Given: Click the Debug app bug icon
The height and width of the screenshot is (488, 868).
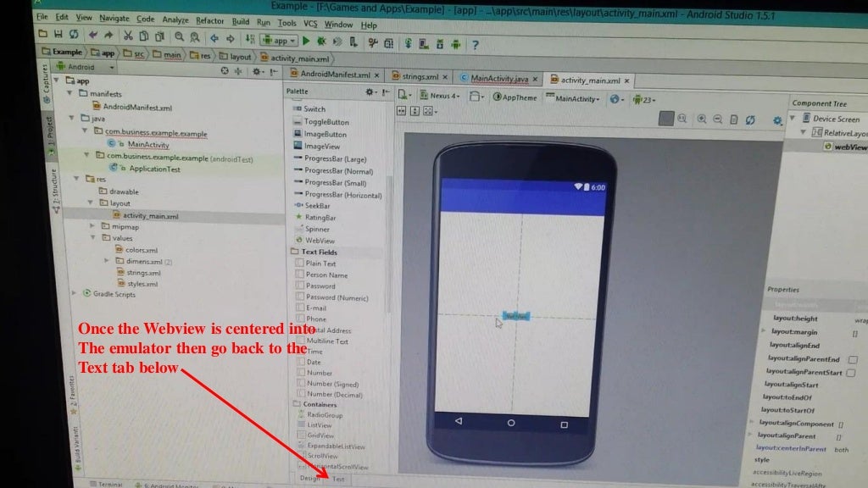Looking at the screenshot, I should [321, 42].
